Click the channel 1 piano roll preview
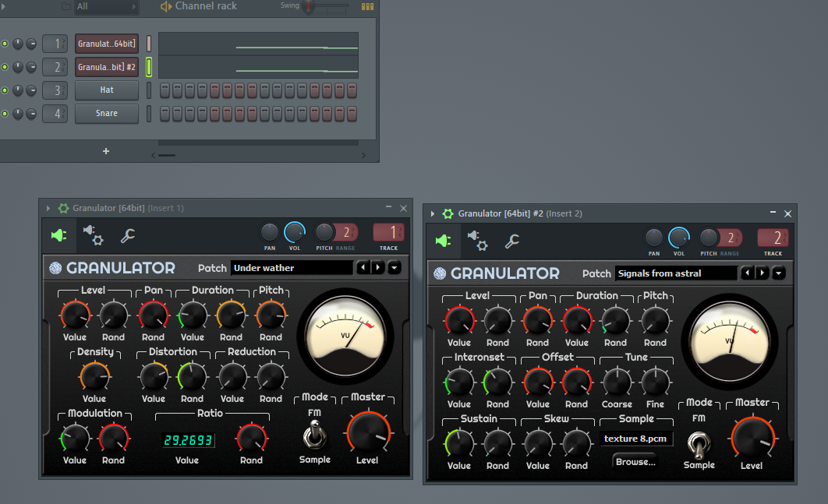828x504 pixels. click(x=258, y=44)
